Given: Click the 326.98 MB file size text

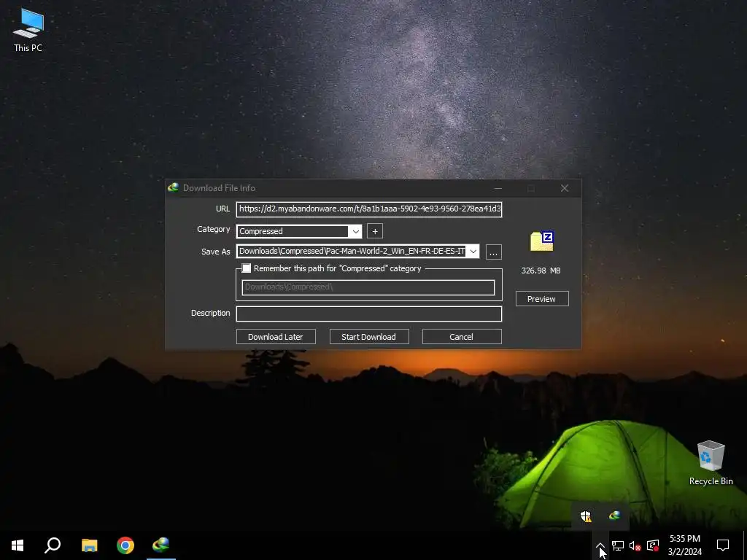Looking at the screenshot, I should (541, 271).
